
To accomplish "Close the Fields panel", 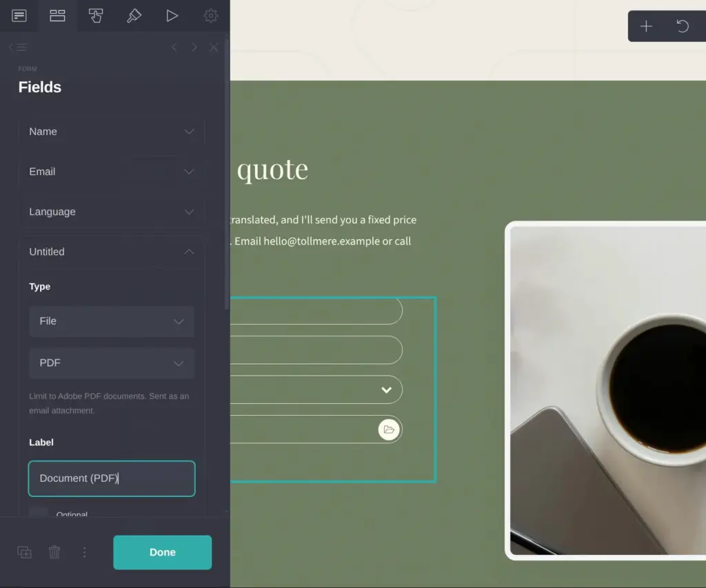I will (214, 48).
